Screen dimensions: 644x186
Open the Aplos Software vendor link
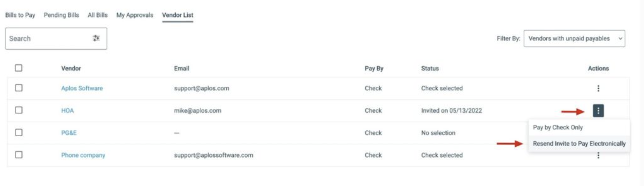pyautogui.click(x=82, y=88)
